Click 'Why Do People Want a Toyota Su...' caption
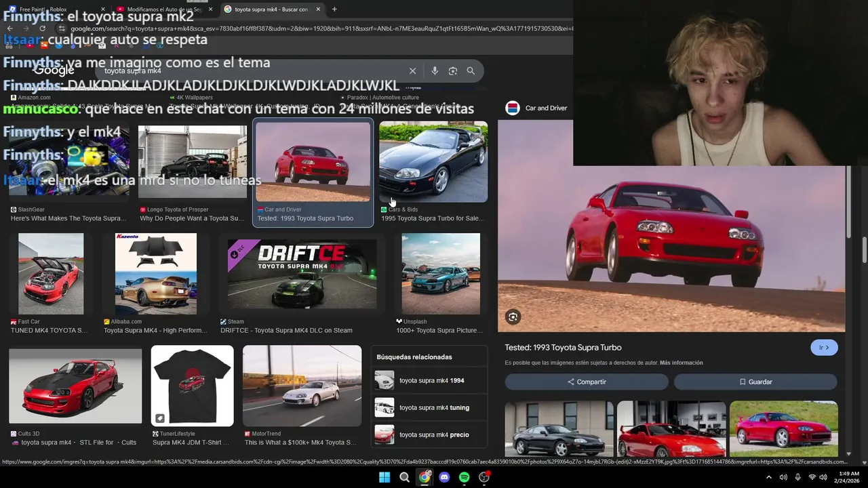The width and height of the screenshot is (868, 488). tap(192, 218)
